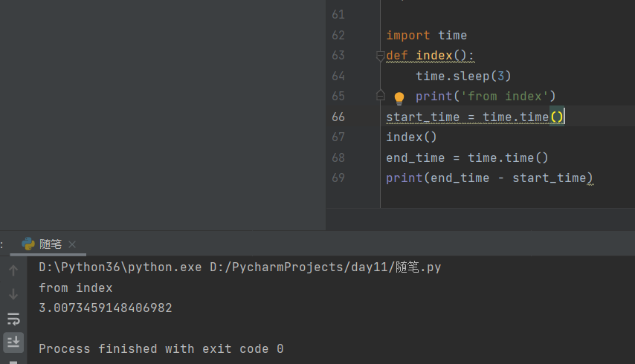Click the print(end_time - start_time) line
This screenshot has width=635, height=364.
[489, 178]
